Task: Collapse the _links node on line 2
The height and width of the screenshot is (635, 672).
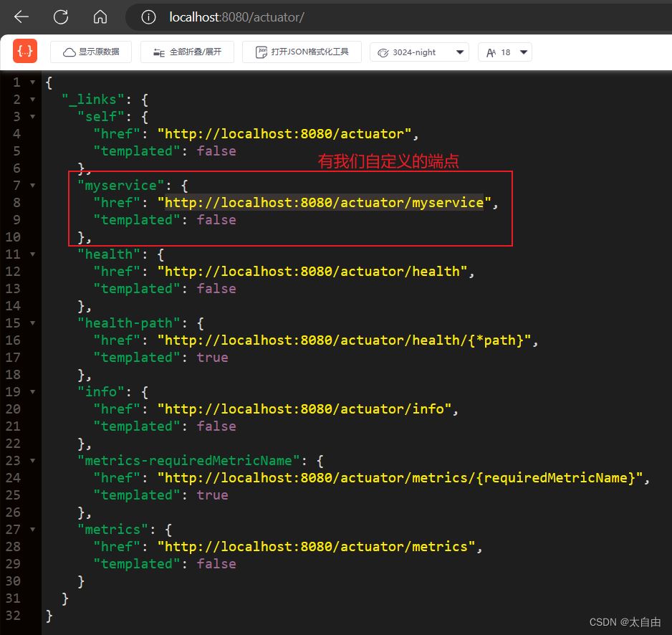Action: 32,100
